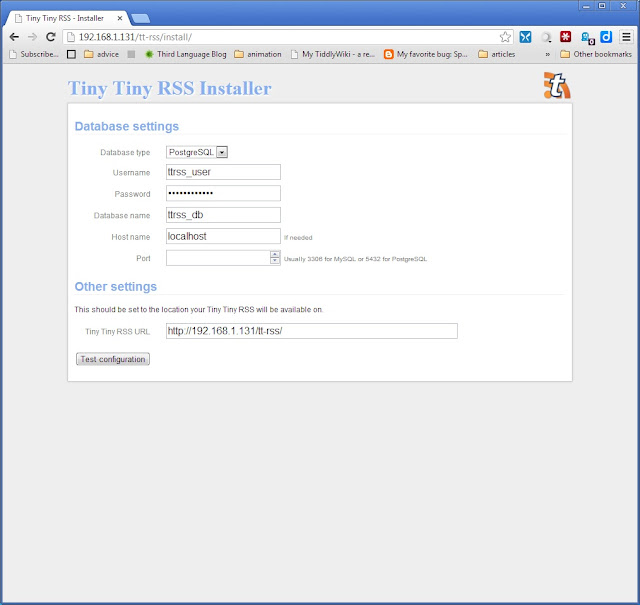Click the Tiny Tiny RSS logo
Image resolution: width=640 pixels, height=605 pixels.
pos(557,85)
